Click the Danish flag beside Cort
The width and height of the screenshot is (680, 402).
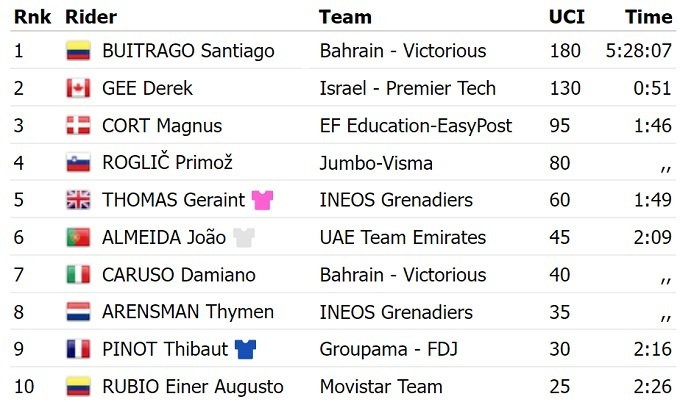[78, 126]
